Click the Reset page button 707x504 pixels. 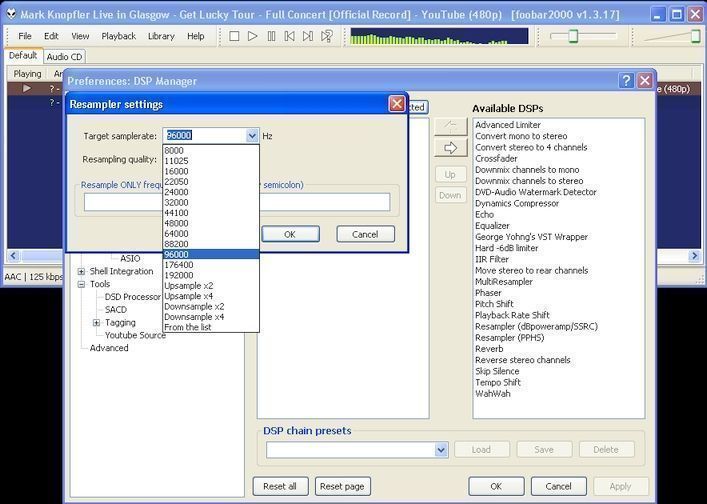click(342, 486)
